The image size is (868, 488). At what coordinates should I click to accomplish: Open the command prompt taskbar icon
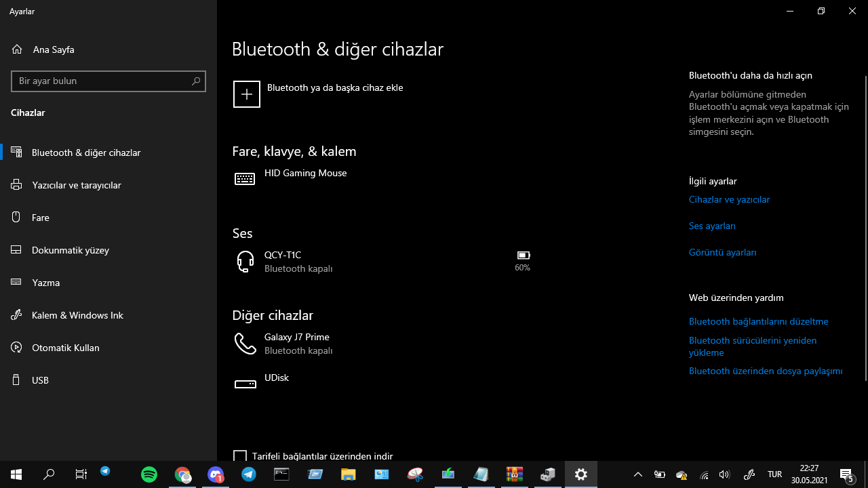point(281,474)
